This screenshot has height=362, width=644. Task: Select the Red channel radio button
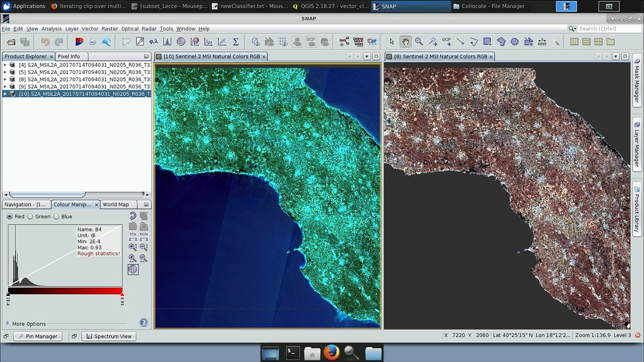(10, 216)
